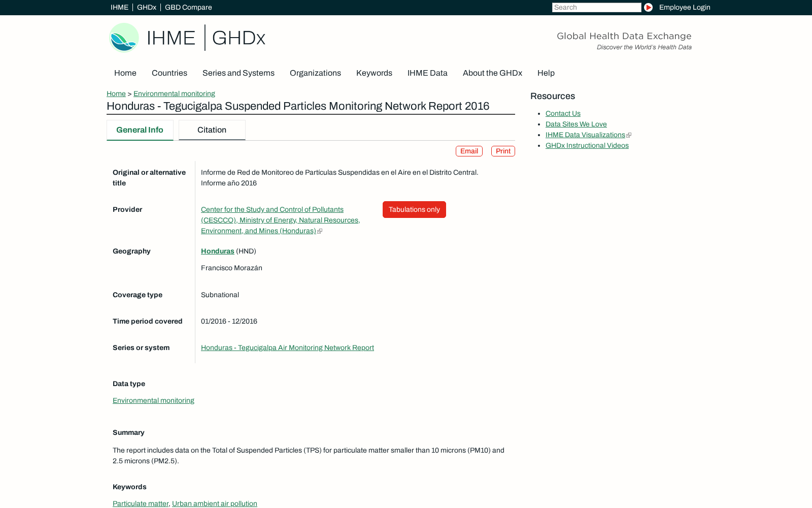
Task: Open Honduras - Tegucigalpa Air Monitoring Network Report link
Action: 287,348
